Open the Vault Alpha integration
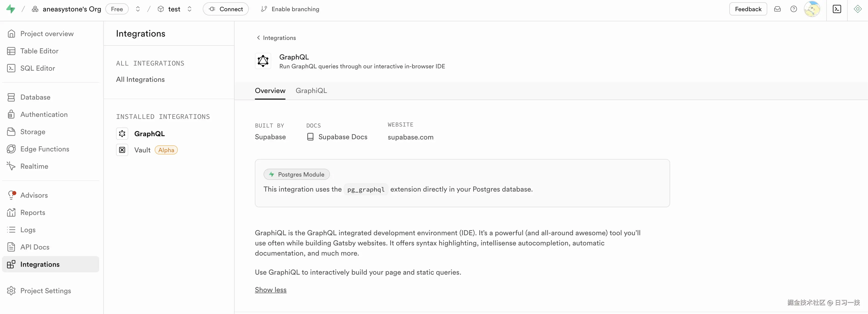This screenshot has width=868, height=314. coord(142,150)
